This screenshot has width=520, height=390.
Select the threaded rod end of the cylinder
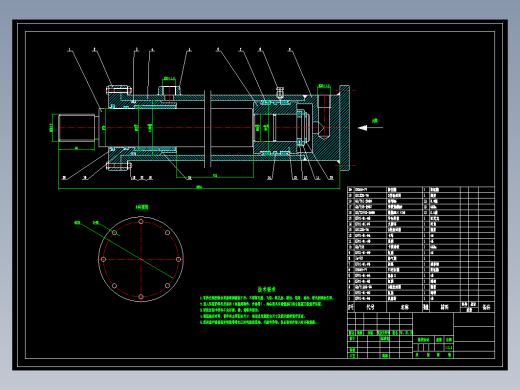[77, 128]
